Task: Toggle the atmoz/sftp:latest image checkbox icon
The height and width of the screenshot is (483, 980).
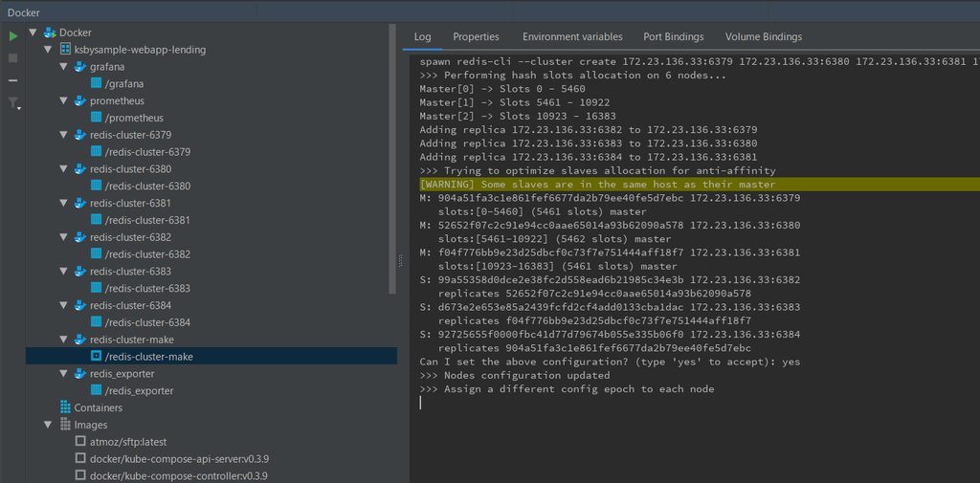Action: point(80,441)
